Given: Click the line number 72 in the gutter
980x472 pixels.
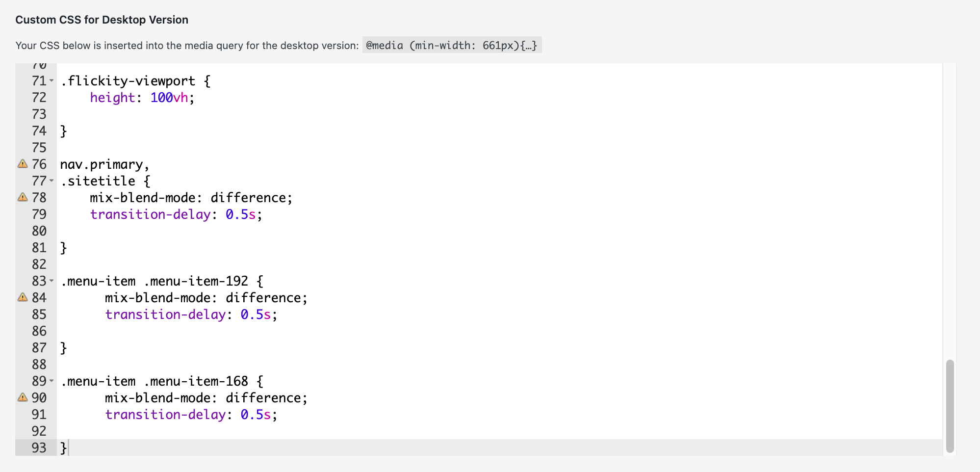Looking at the screenshot, I should 39,97.
